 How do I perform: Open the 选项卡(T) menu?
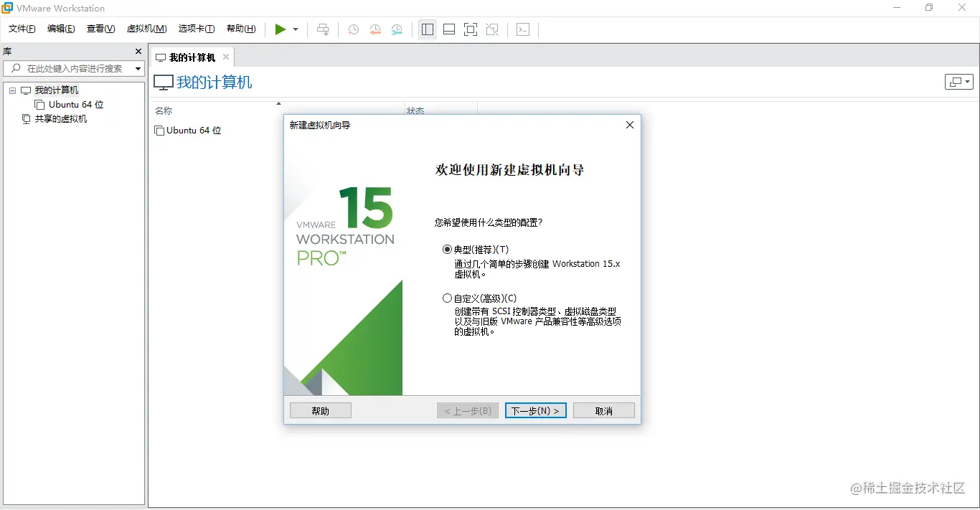[197, 29]
